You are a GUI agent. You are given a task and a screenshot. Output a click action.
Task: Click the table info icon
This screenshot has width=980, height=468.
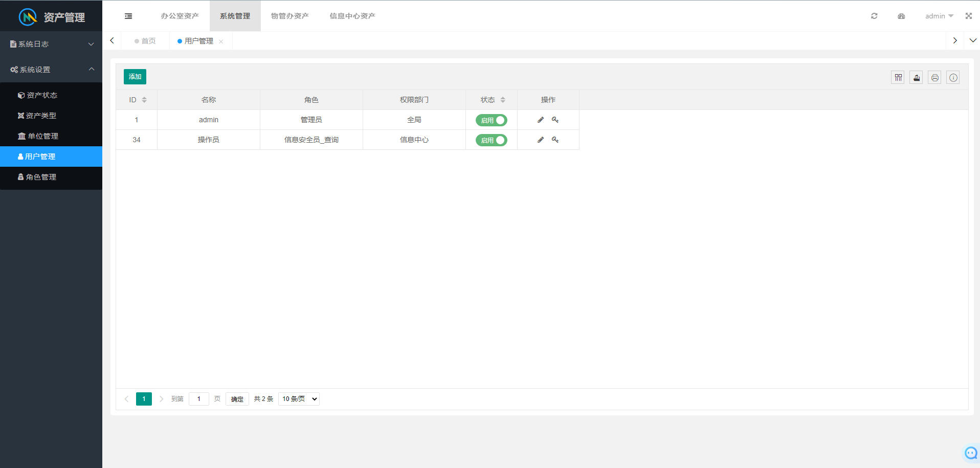click(x=953, y=77)
